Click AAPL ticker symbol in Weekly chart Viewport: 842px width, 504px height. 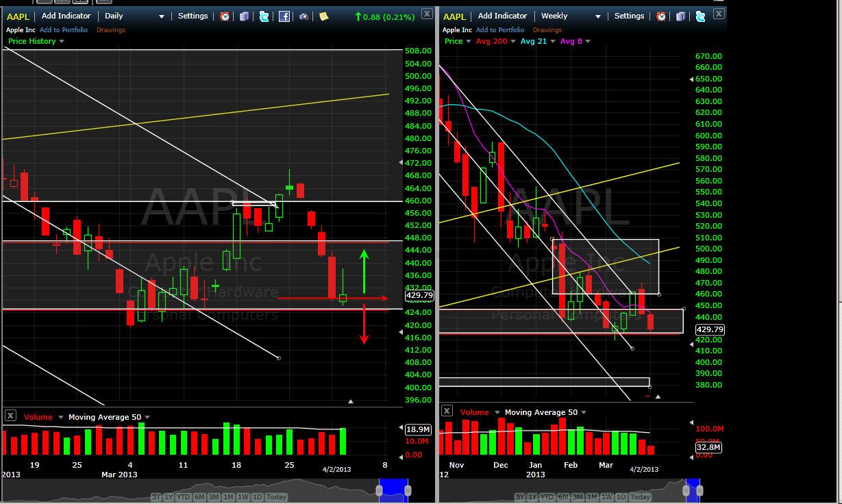[x=455, y=16]
